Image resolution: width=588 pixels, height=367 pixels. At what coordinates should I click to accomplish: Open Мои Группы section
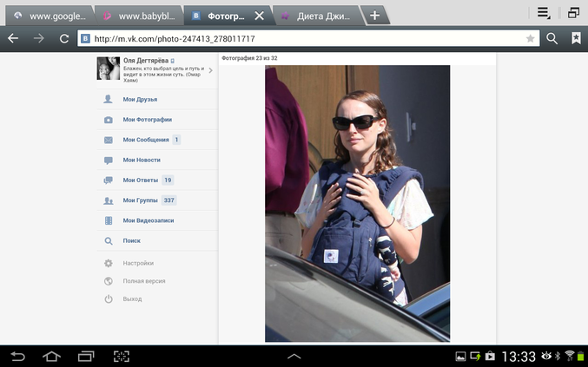(x=141, y=200)
